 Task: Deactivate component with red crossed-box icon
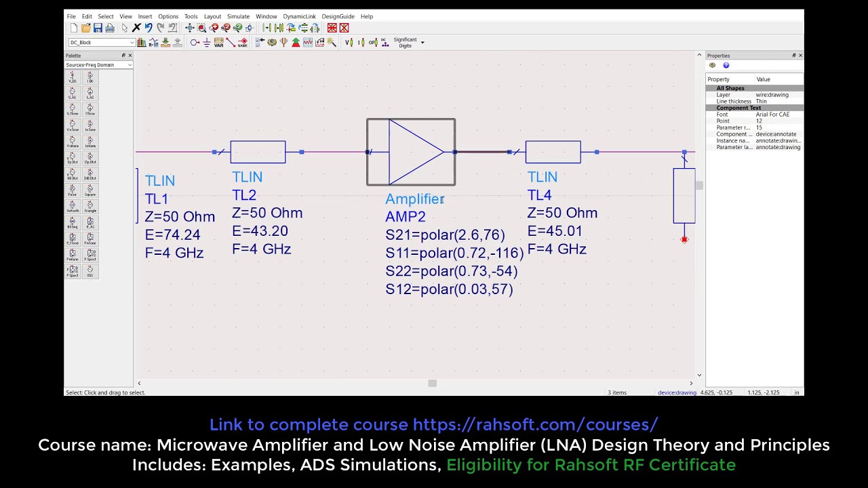pos(332,28)
